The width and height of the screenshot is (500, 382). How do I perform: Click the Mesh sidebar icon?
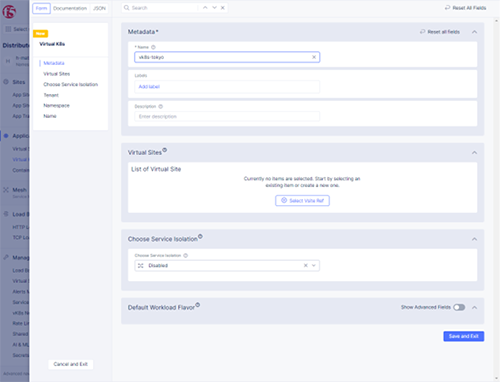click(6, 190)
